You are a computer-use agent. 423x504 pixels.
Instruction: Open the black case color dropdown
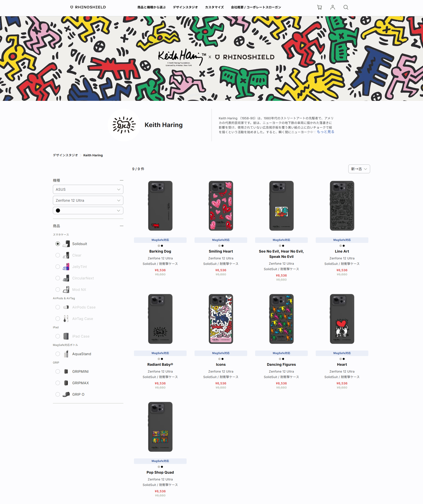click(88, 210)
